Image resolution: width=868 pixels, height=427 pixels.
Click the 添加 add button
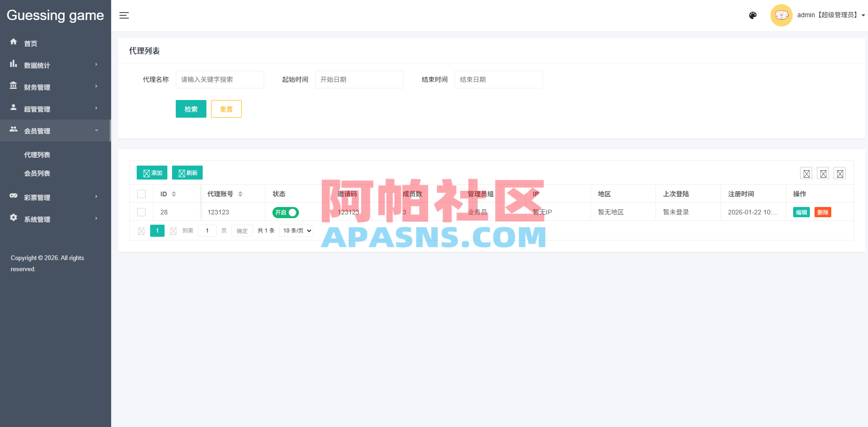click(x=152, y=173)
